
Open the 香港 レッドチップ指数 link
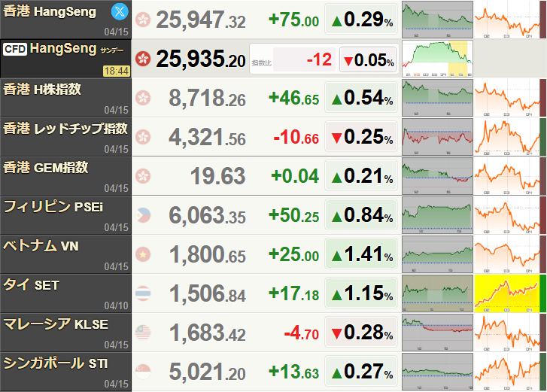coord(65,129)
